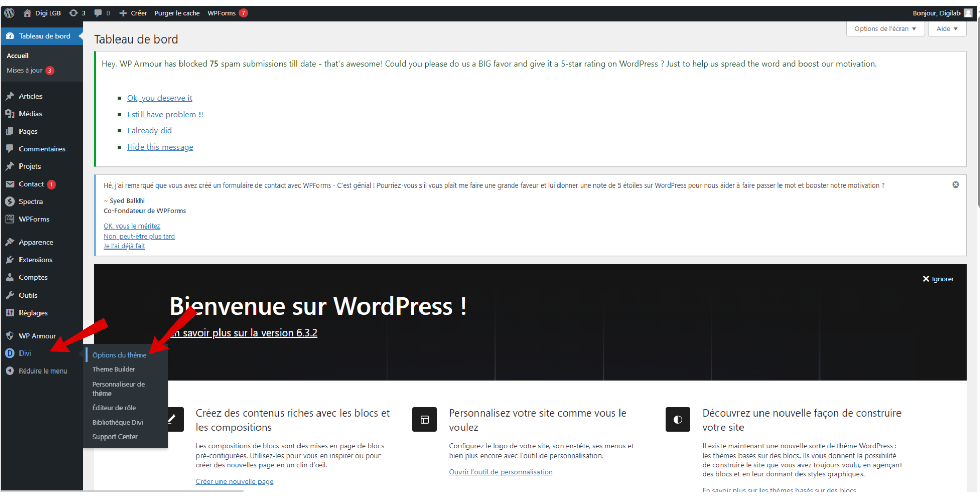Open the Bibliothèque Divi submenu entry
This screenshot has width=980, height=498.
click(117, 422)
